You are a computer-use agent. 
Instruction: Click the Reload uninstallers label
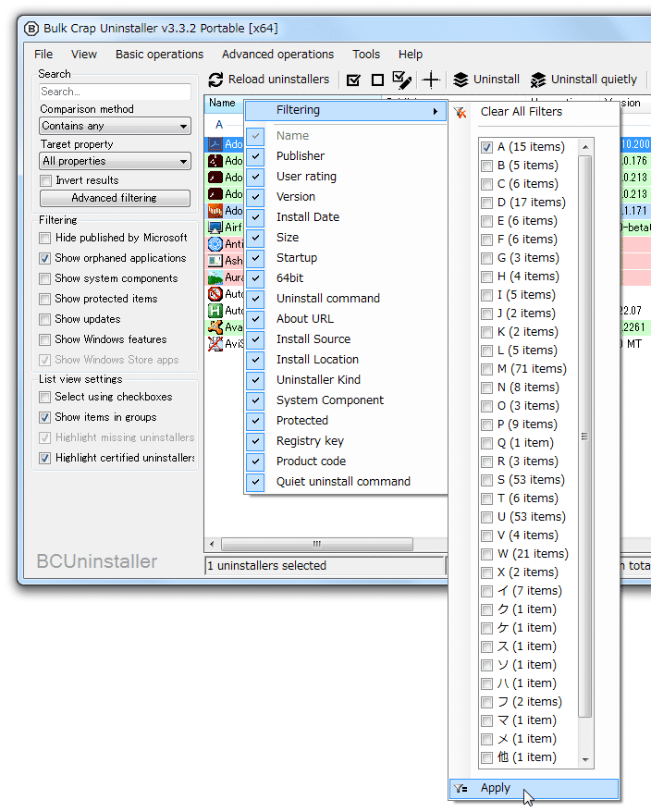278,80
